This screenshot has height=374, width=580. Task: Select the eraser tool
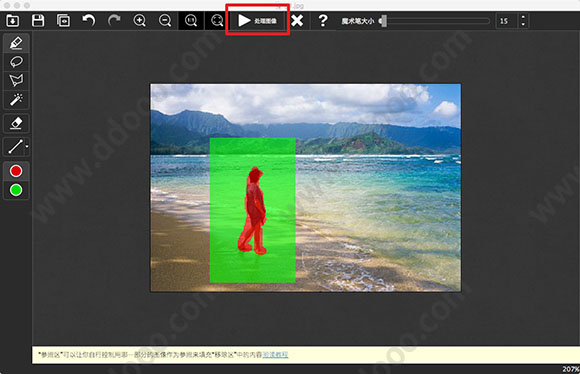[16, 123]
